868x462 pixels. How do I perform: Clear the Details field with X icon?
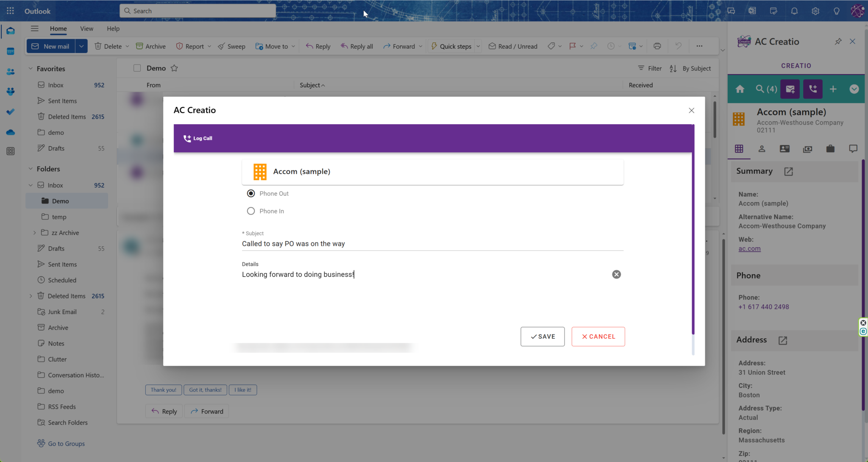616,274
